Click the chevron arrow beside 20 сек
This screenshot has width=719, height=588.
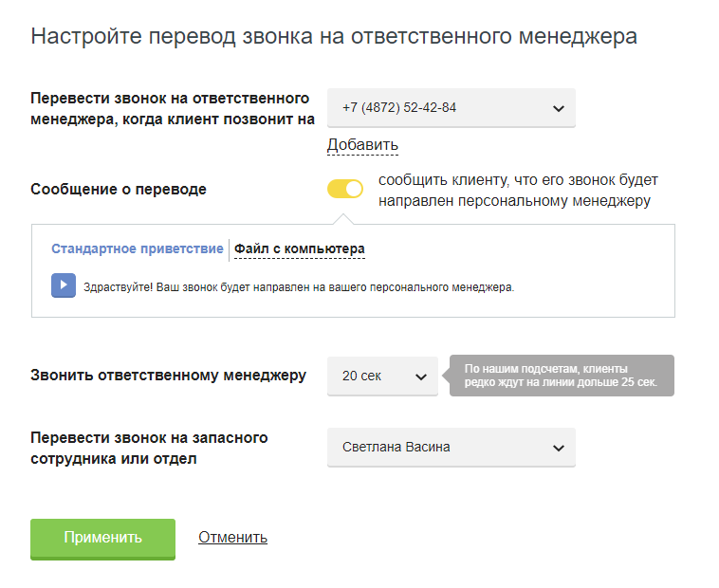click(421, 377)
